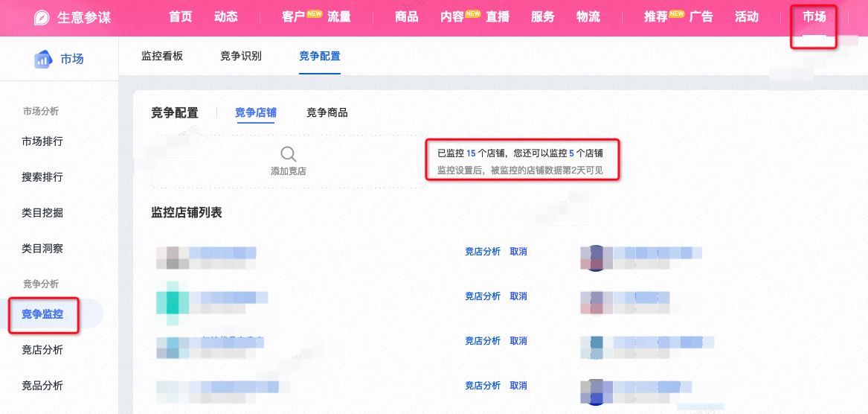Click 竞店分析 link for the first store

[483, 252]
